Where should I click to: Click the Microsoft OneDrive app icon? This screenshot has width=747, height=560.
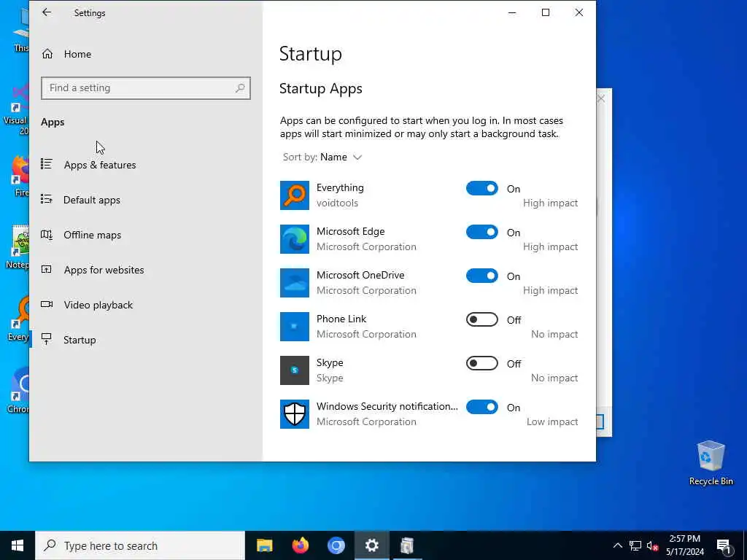pyautogui.click(x=295, y=283)
